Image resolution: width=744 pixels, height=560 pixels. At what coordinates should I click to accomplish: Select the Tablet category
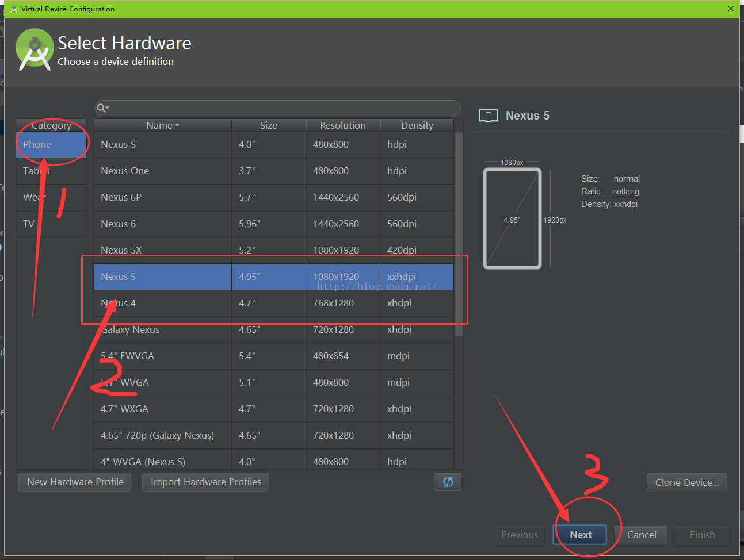pos(51,171)
